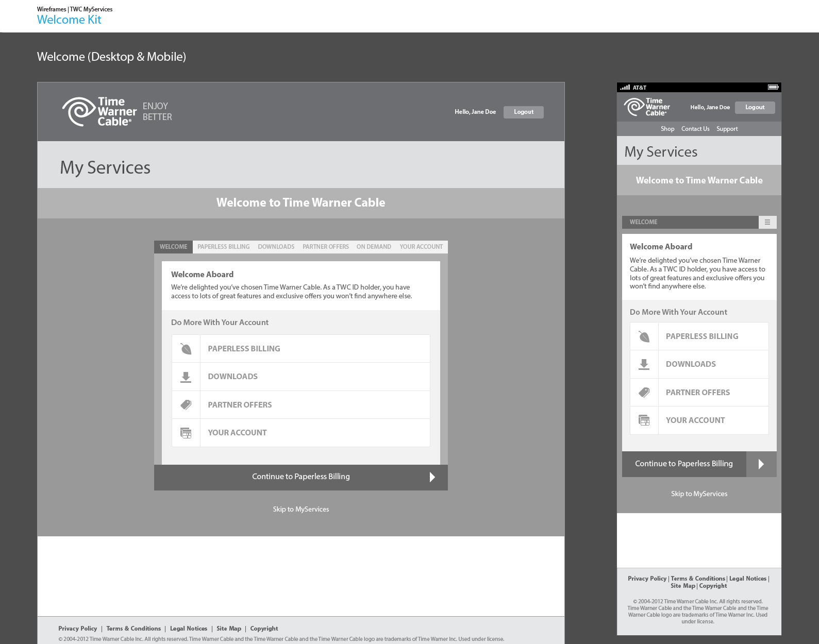Click the AT&T carrier label

click(640, 88)
